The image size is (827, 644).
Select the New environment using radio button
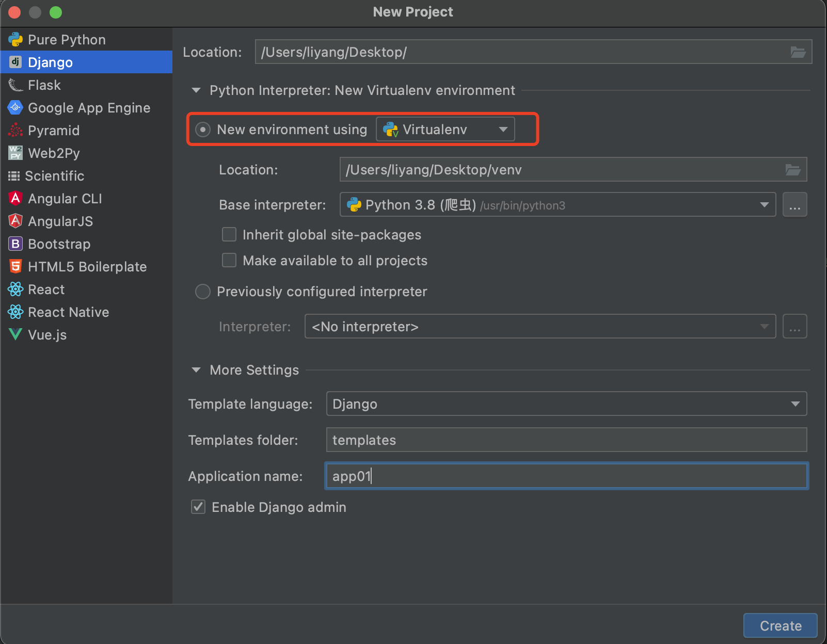click(203, 130)
